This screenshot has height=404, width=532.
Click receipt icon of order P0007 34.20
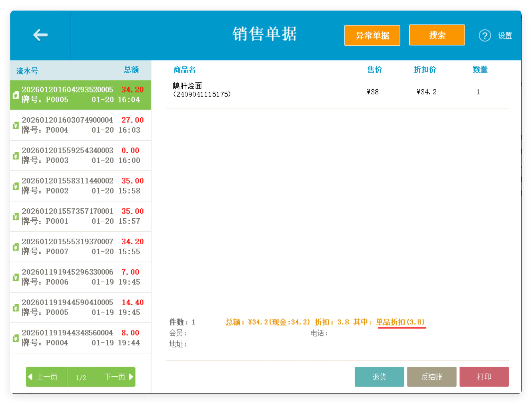16,247
